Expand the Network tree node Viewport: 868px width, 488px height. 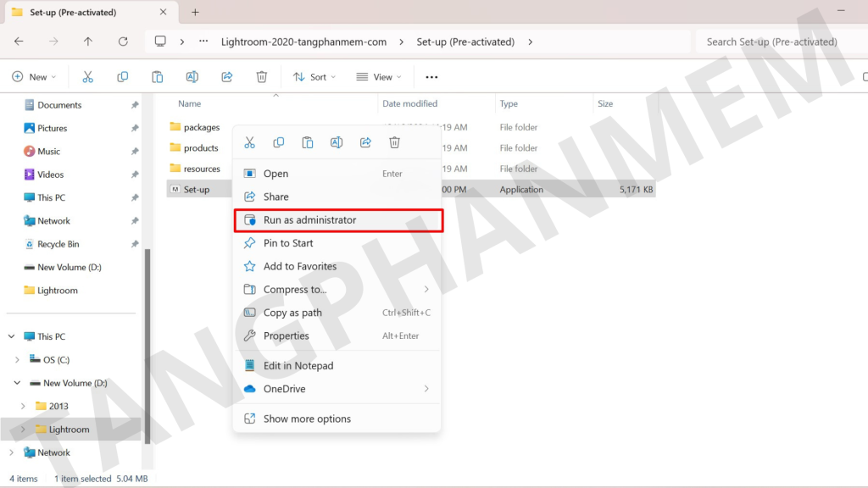click(12, 452)
